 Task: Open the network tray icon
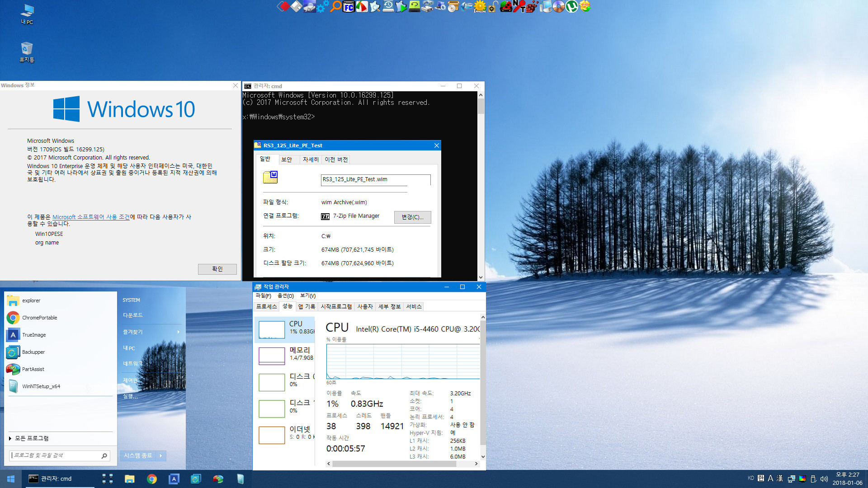[x=792, y=479]
